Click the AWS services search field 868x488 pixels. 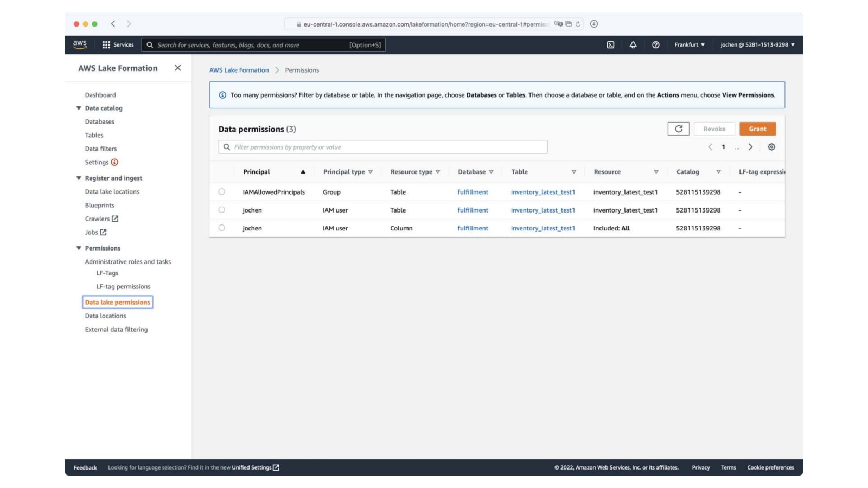coord(264,45)
